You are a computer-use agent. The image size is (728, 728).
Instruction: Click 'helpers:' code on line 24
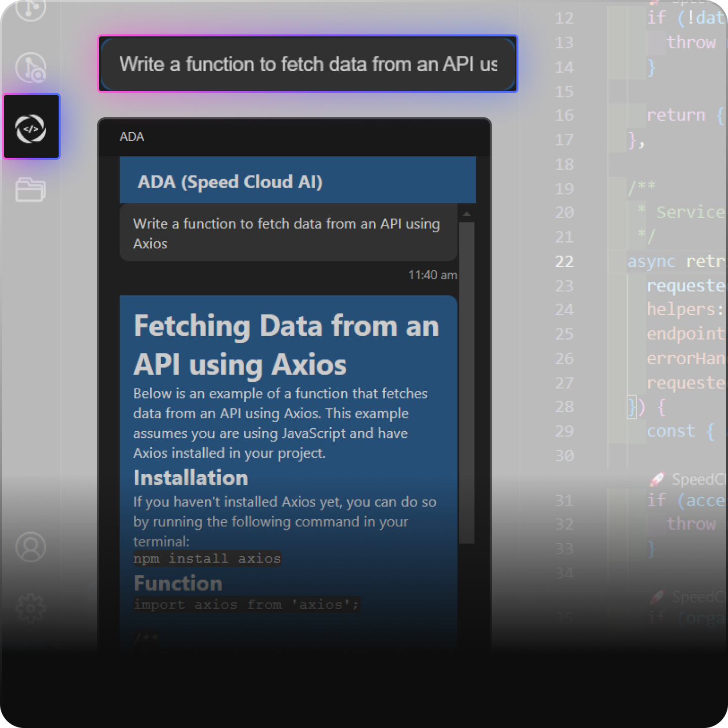[x=686, y=309]
